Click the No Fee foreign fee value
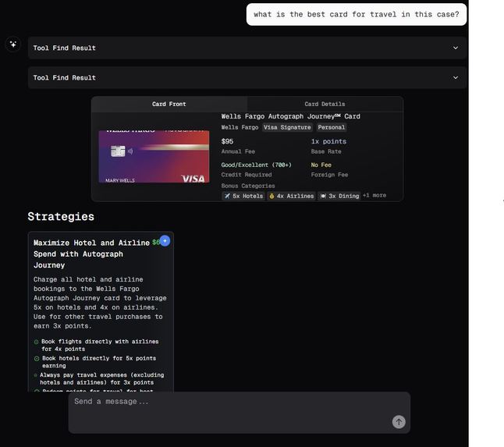504x447 pixels. [x=321, y=165]
